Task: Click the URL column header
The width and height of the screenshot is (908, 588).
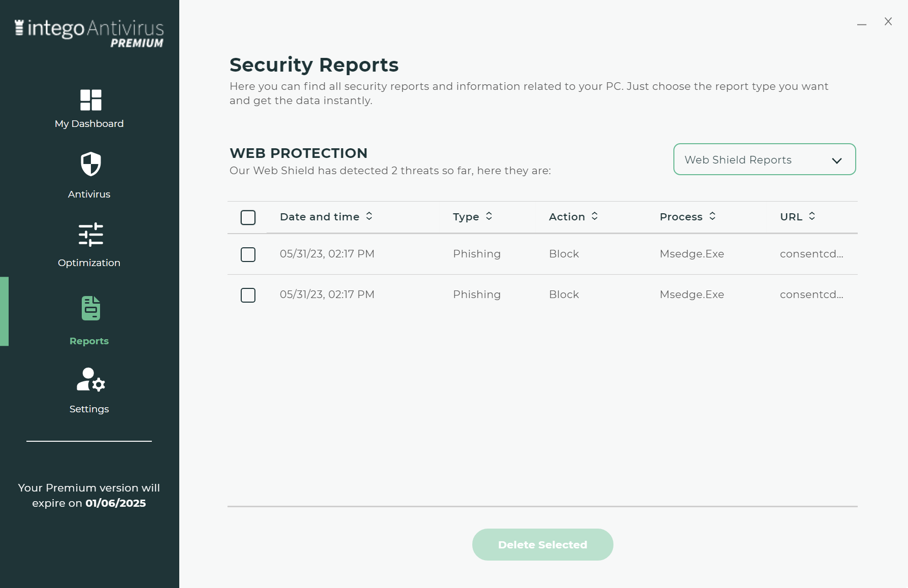Action: point(791,217)
